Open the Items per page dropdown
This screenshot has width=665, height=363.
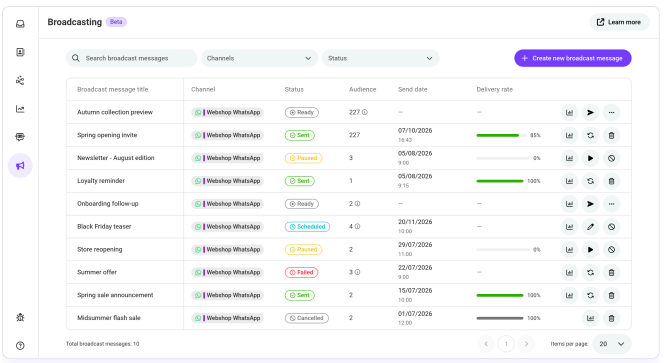tap(612, 344)
